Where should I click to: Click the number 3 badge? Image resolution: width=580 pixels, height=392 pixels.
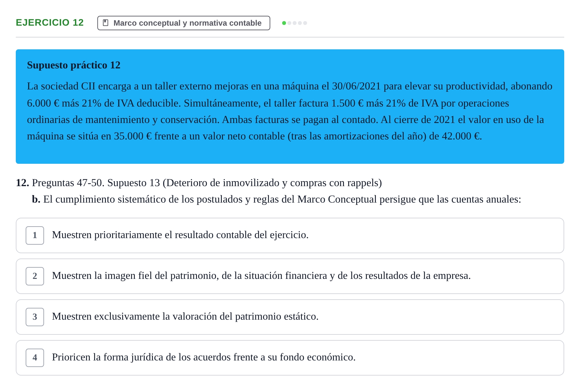(x=35, y=317)
